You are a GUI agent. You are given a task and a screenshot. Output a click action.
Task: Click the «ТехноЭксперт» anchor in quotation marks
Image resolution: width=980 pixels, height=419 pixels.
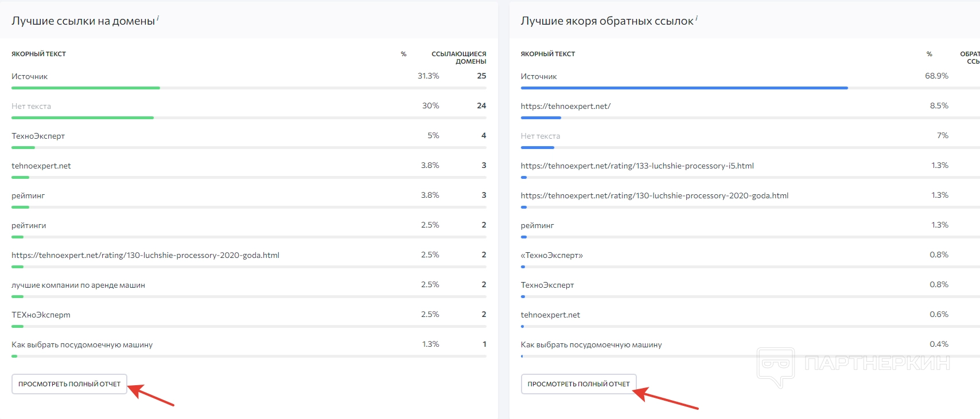point(551,255)
